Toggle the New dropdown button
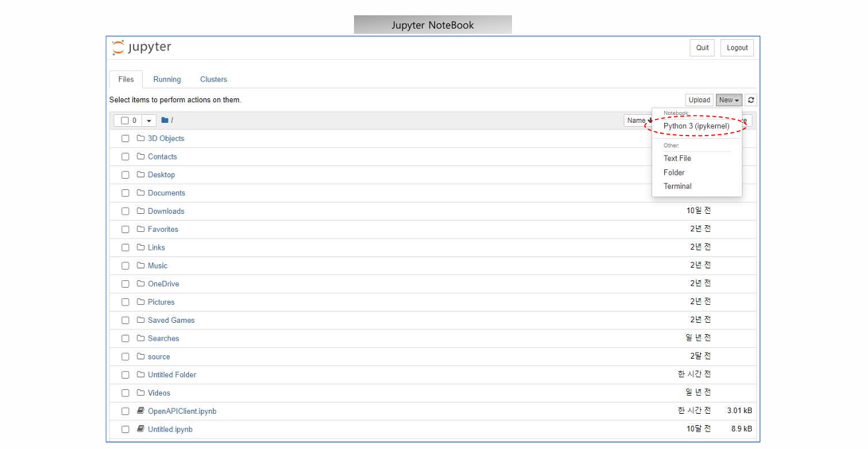Viewport: 868px width, 449px height. 729,100
